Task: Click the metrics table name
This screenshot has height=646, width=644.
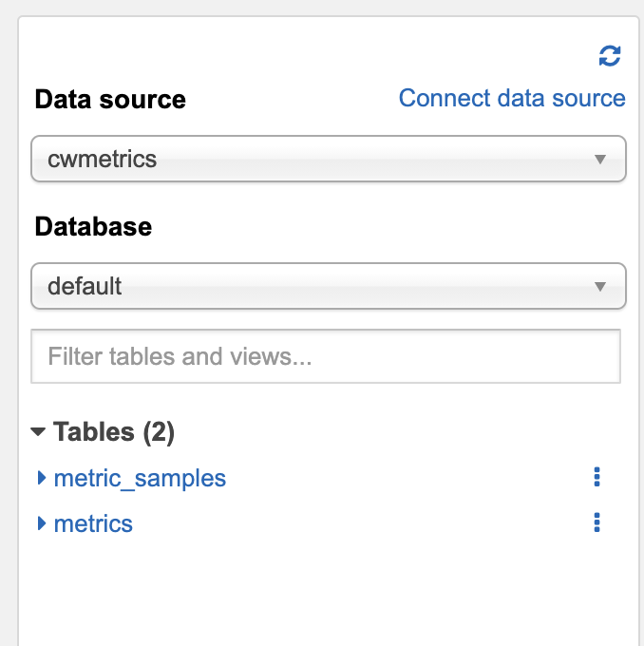Action: (93, 522)
